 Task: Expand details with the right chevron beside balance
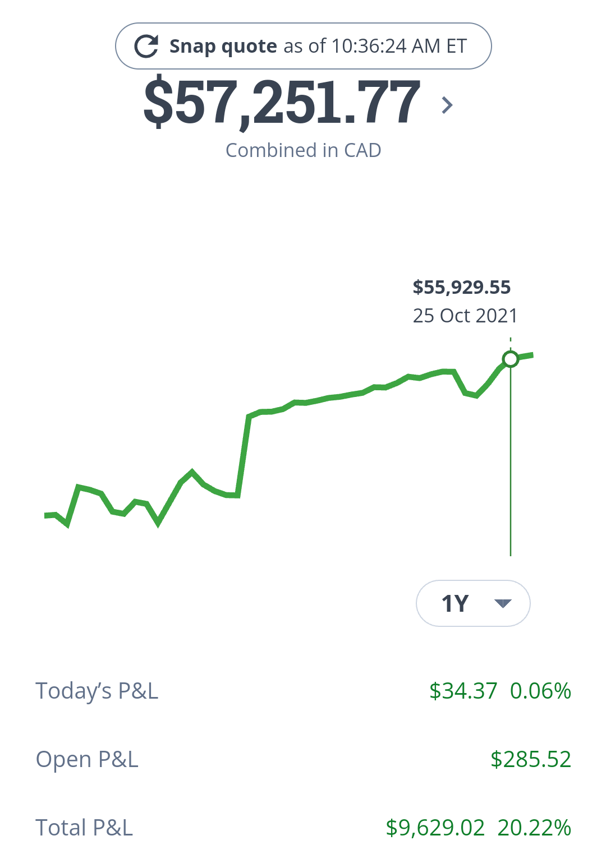tap(447, 105)
